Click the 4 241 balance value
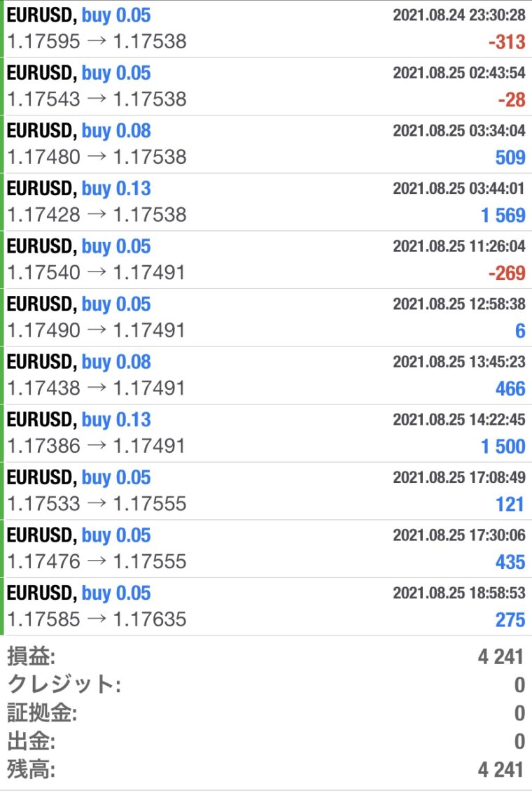532x795 pixels. pyautogui.click(x=500, y=770)
